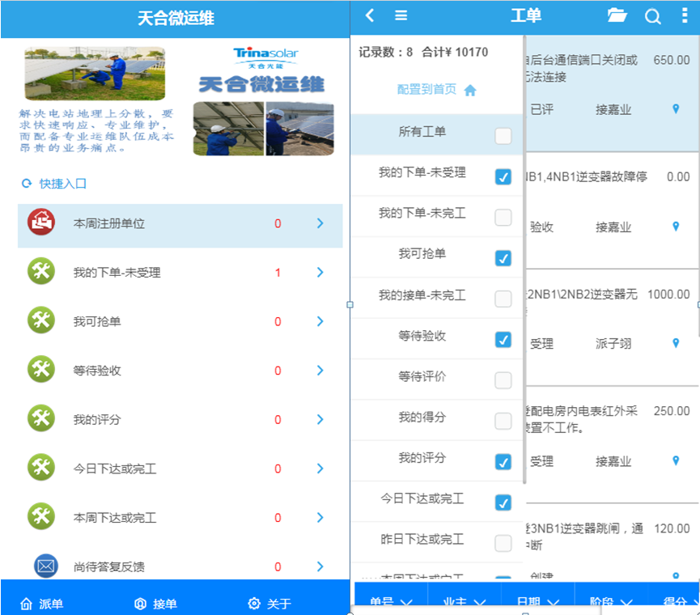The width and height of the screenshot is (700, 615).
Task: Uncheck the 我可抢单 checkbox
Action: pos(503,258)
